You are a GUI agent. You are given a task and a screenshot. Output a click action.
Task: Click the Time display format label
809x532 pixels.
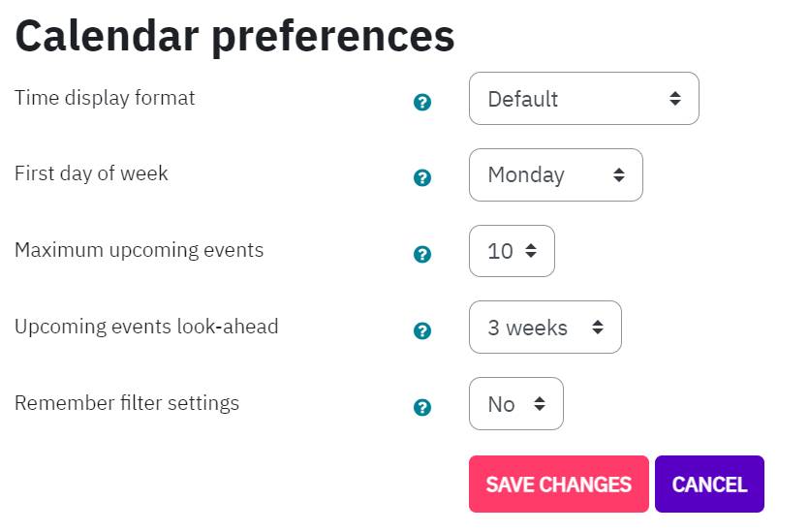click(x=105, y=98)
